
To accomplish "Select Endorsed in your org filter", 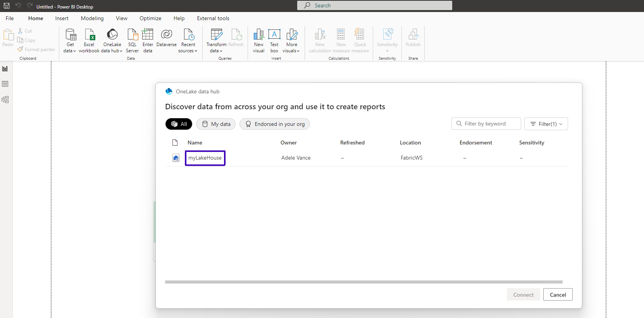I will [275, 124].
